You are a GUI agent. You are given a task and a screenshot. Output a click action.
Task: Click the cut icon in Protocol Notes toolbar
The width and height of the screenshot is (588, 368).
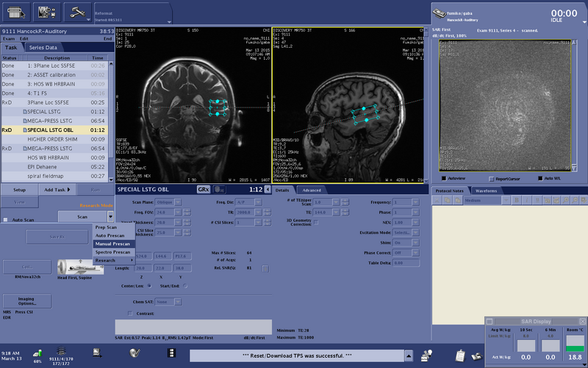437,200
